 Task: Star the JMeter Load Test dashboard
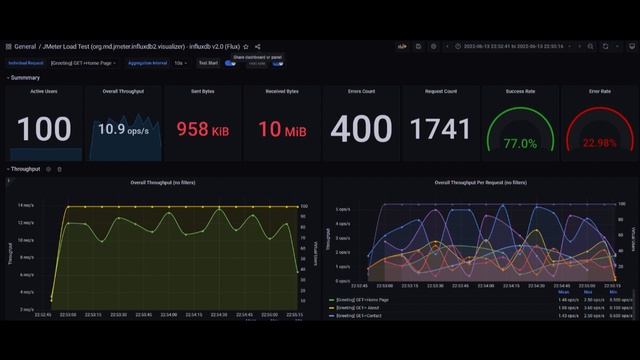pyautogui.click(x=246, y=47)
